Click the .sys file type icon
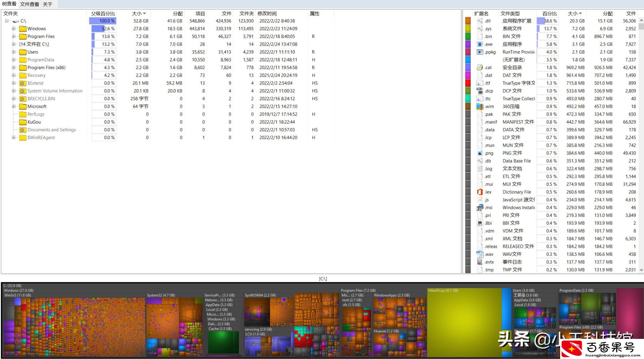This screenshot has height=359, width=644. click(480, 28)
